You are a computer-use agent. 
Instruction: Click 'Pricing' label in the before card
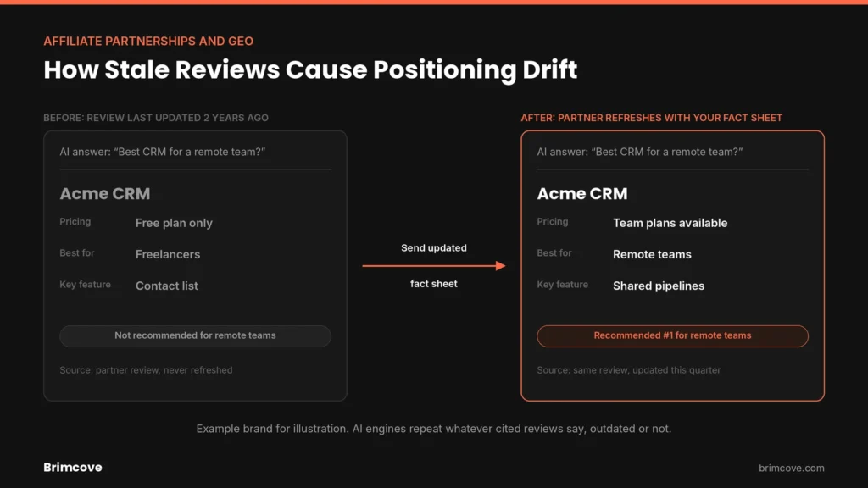click(75, 221)
